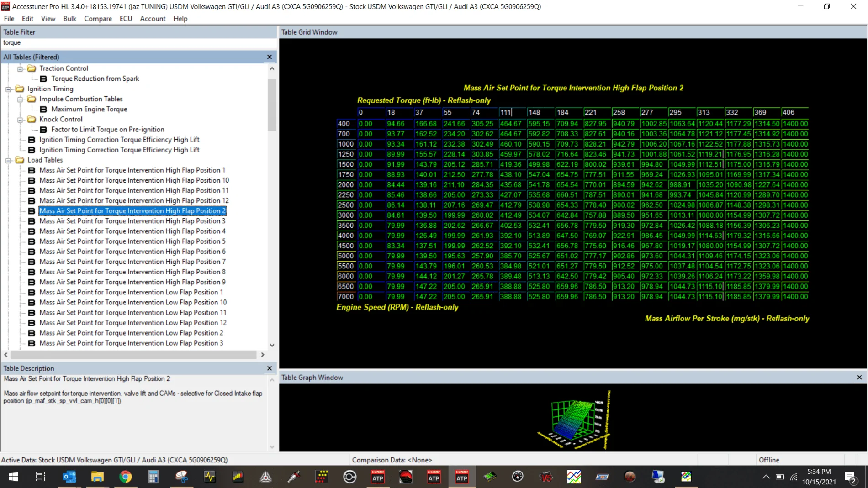
Task: Close the All Tables (Filtered) panel
Action: 270,57
